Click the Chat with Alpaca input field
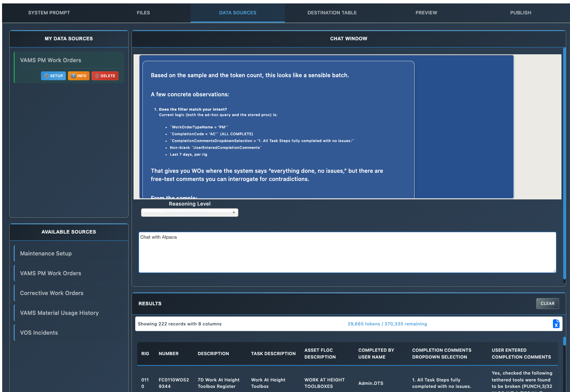Screen dimensions: 570x392 [347, 252]
